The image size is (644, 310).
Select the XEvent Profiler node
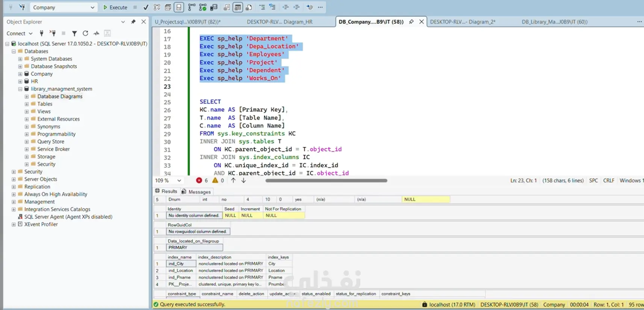point(41,224)
